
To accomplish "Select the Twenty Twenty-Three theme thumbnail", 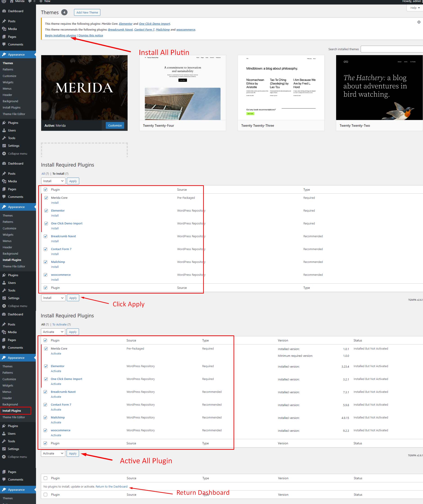I will coord(281,88).
